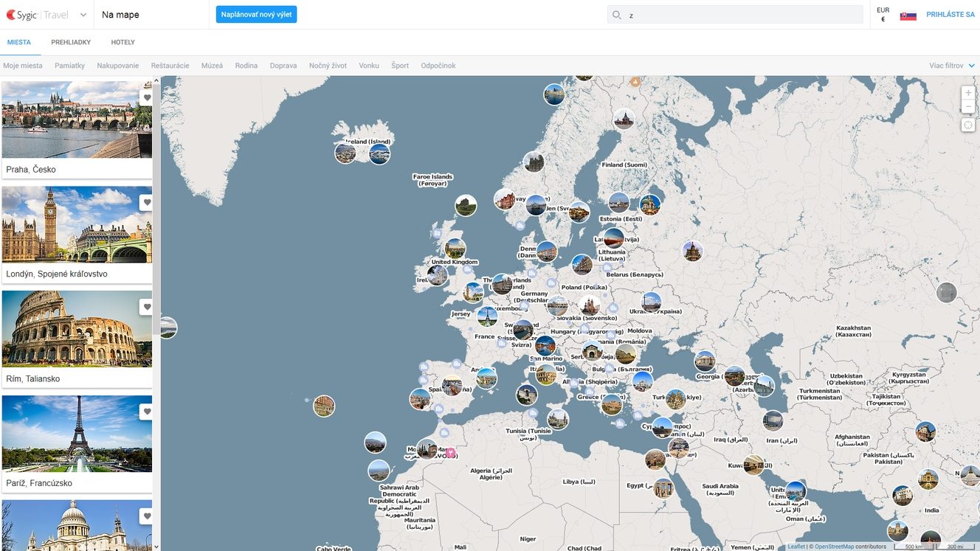980x551 pixels.
Task: Toggle the Nakupovanie filter
Action: (x=118, y=66)
